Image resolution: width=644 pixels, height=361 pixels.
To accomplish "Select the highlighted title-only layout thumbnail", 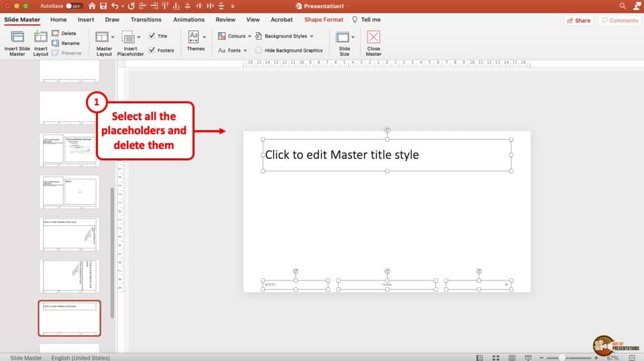I will pos(69,318).
